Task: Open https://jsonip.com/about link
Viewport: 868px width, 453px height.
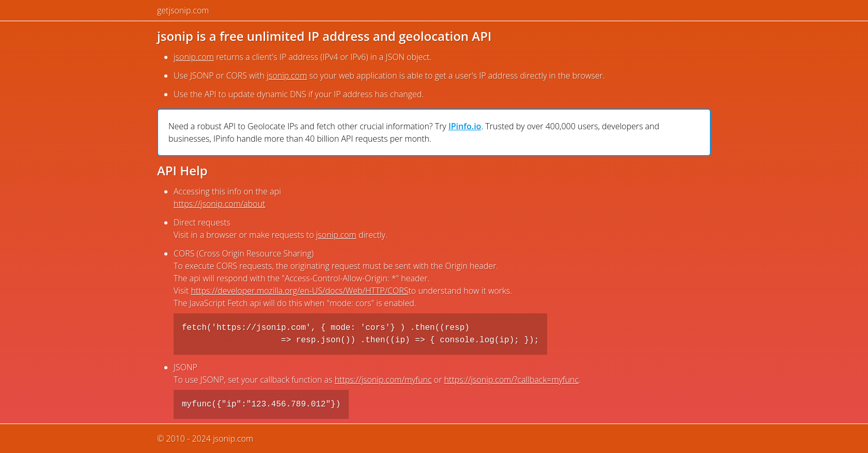Action: click(219, 204)
